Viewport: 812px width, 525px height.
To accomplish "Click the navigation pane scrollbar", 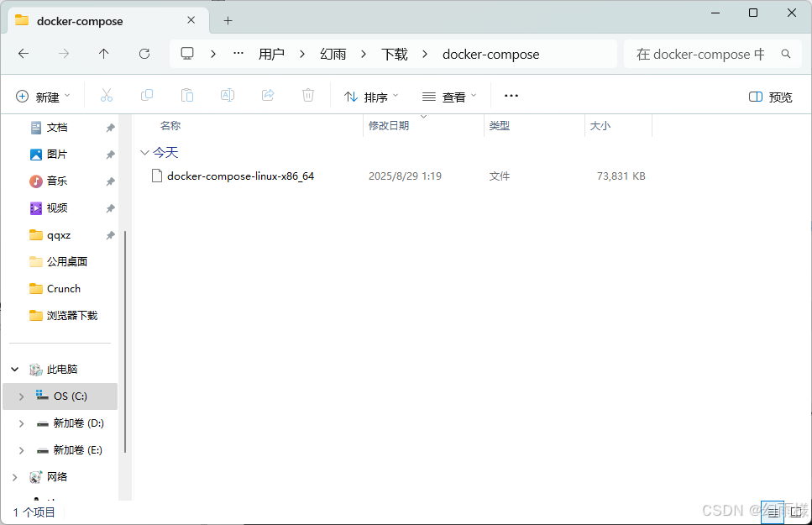I will (x=125, y=342).
